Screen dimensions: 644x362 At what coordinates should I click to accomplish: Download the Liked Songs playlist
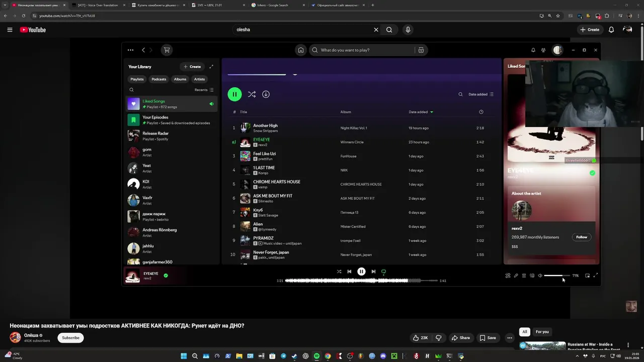click(x=266, y=94)
